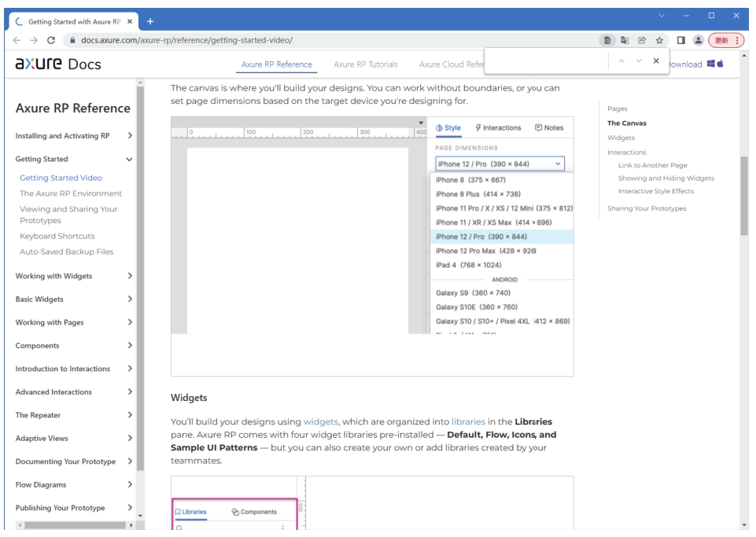Go to the previous find result
Image resolution: width=756 pixels, height=537 pixels.
tap(621, 61)
